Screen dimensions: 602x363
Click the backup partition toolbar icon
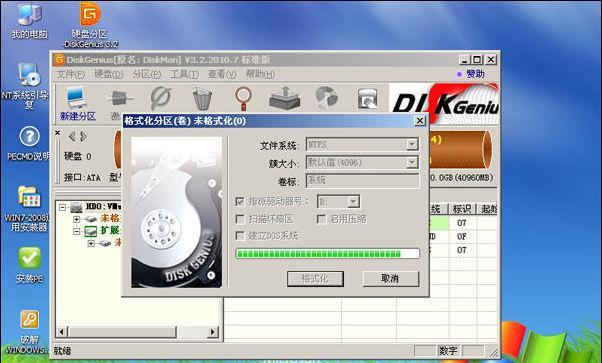pos(284,98)
